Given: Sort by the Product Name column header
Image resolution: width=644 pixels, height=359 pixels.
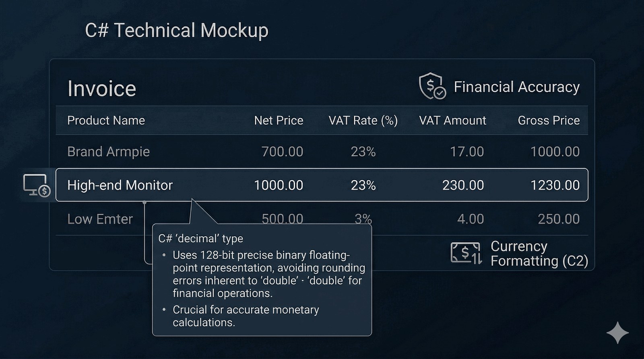Looking at the screenshot, I should (x=106, y=120).
